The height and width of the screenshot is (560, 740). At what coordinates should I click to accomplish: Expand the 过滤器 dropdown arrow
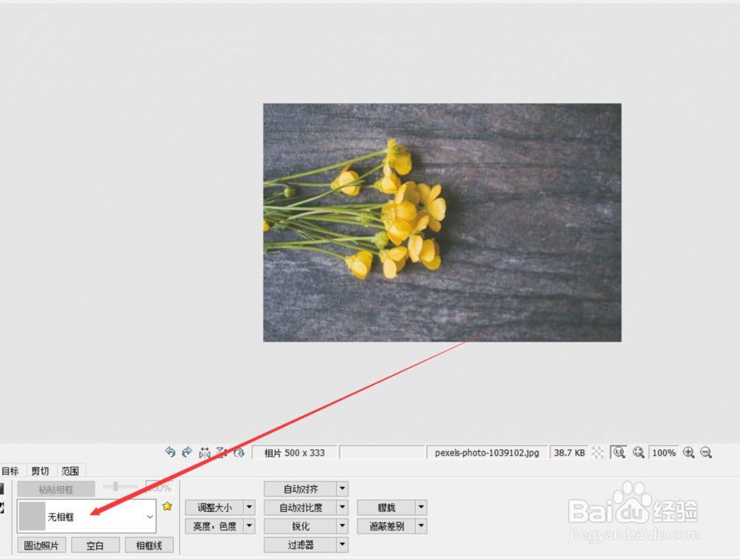[343, 545]
